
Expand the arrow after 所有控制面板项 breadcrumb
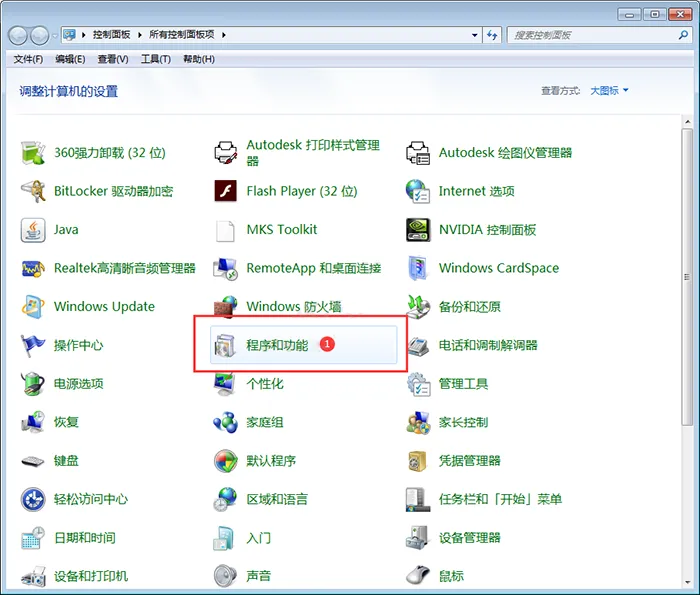point(224,35)
